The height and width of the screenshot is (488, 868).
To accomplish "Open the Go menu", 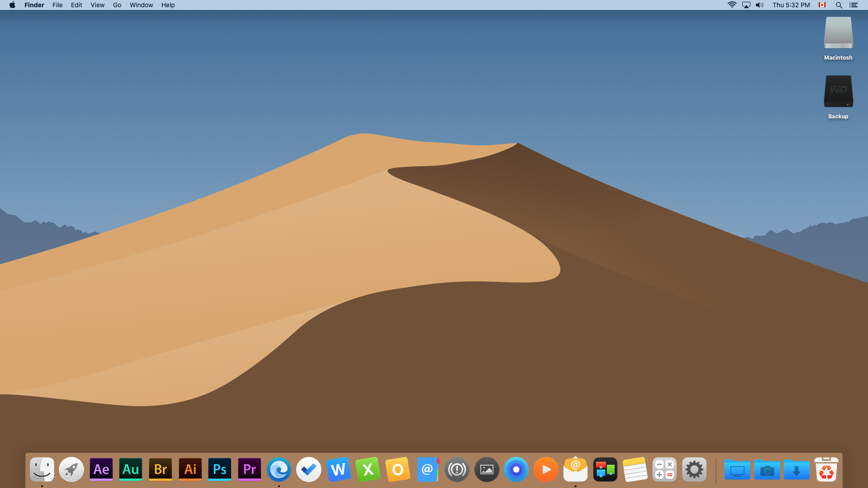I will (117, 5).
